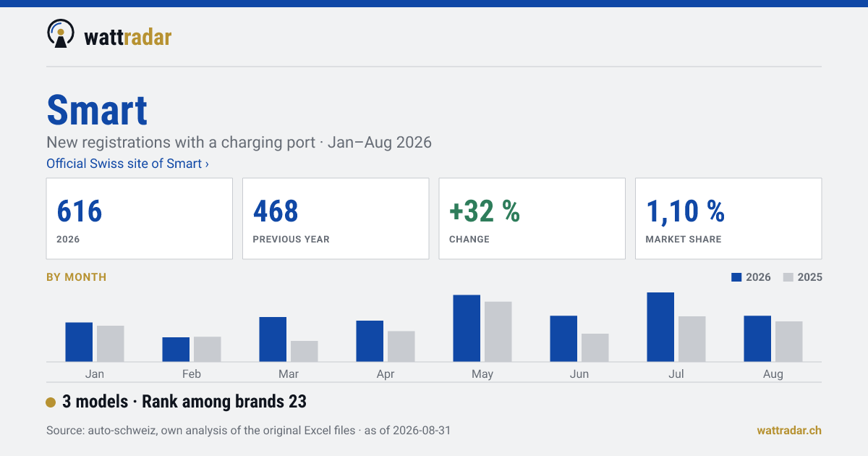Click the blue 2026 bar for Jan
This screenshot has height=456, width=868.
tap(79, 342)
